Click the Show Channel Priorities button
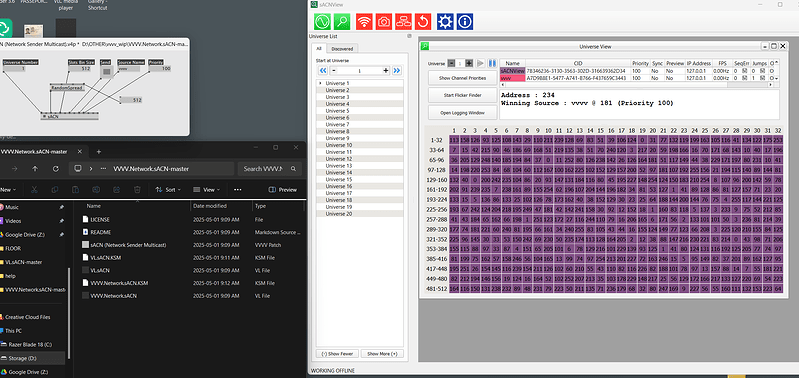 461,78
